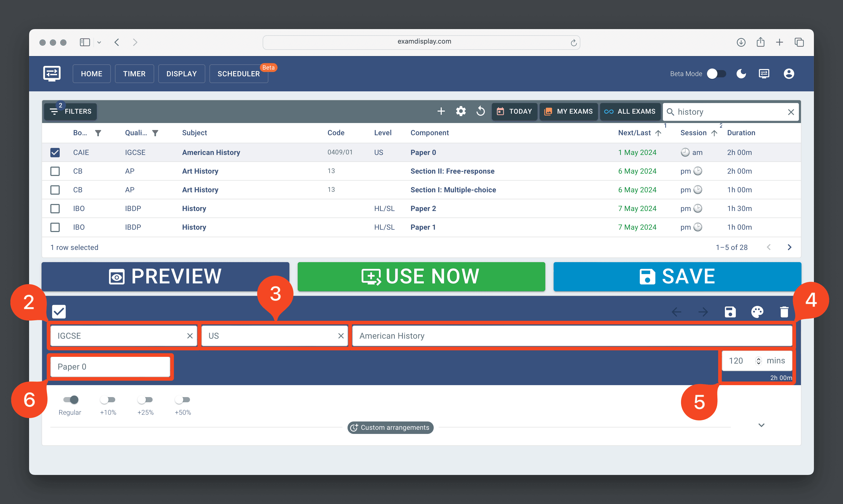
Task: Check the Art History free-response checkbox
Action: tap(55, 171)
